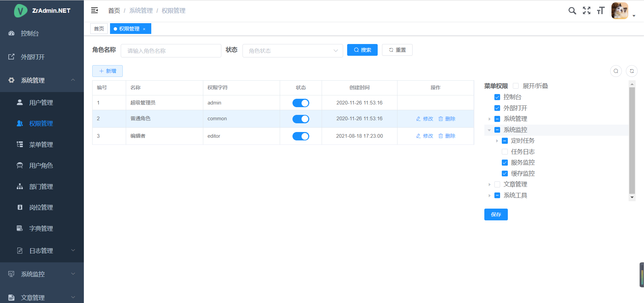The width and height of the screenshot is (644, 303).
Task: Click the 保存 button
Action: click(x=496, y=215)
